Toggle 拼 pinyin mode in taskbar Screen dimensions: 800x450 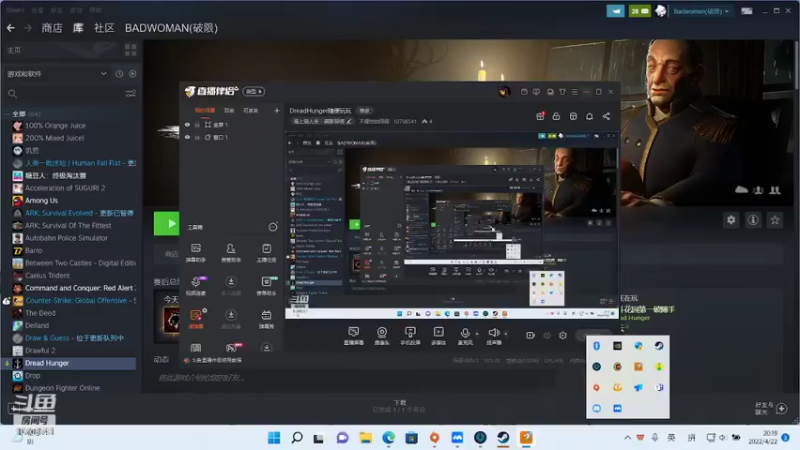coord(691,437)
